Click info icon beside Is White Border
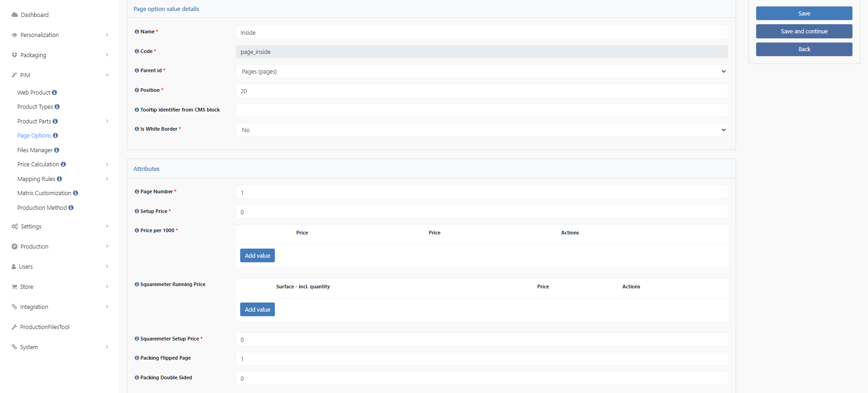Screen dimensions: 868x393 click(x=137, y=129)
